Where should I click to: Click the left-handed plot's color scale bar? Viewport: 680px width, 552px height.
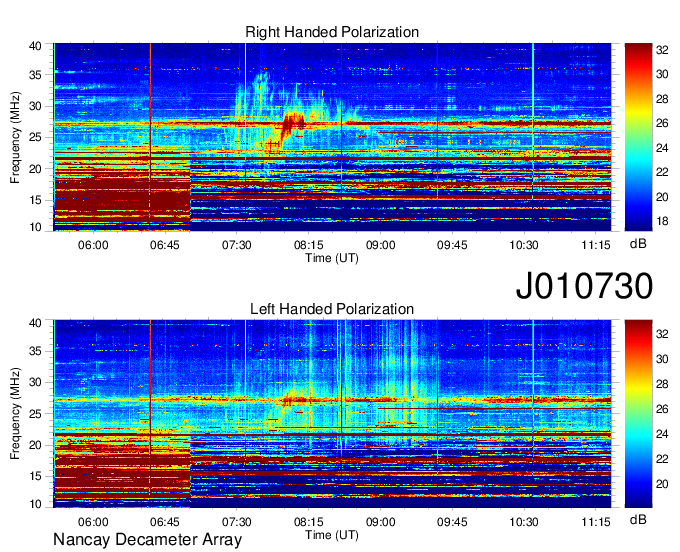[638, 414]
